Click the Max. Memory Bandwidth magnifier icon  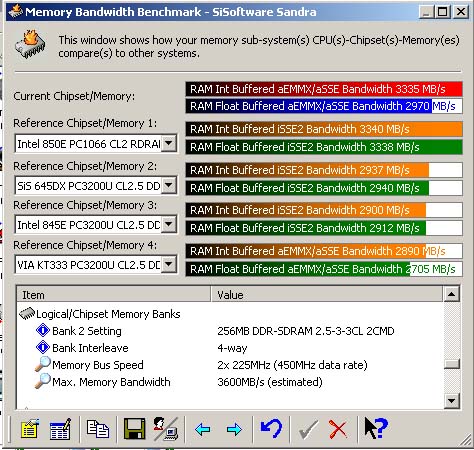pos(43,381)
